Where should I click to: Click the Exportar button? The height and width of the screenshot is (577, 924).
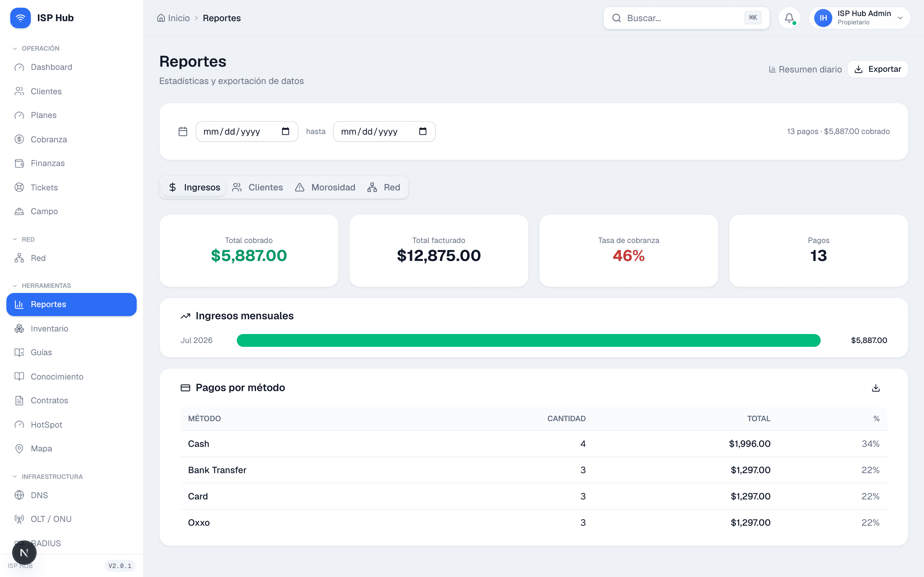[878, 69]
